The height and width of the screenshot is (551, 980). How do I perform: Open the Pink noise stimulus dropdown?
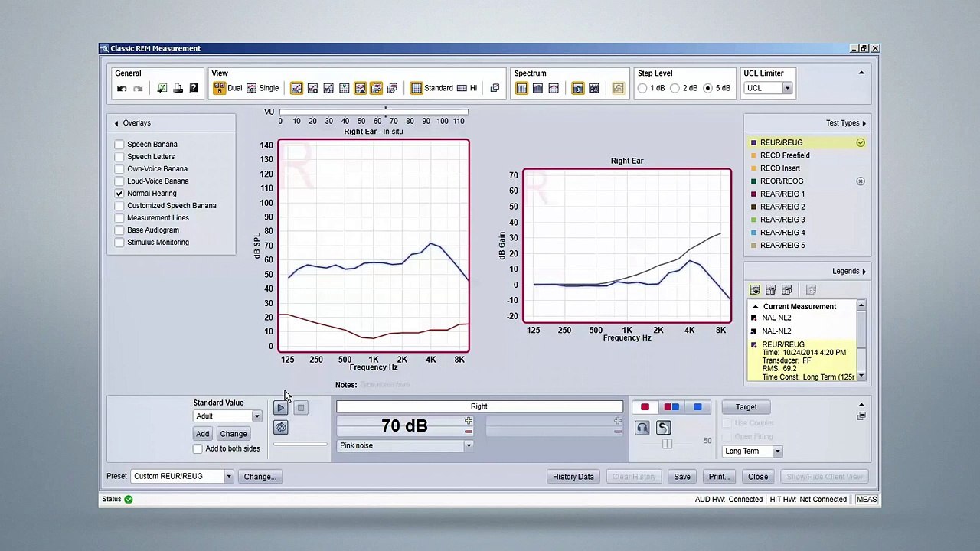pos(469,446)
